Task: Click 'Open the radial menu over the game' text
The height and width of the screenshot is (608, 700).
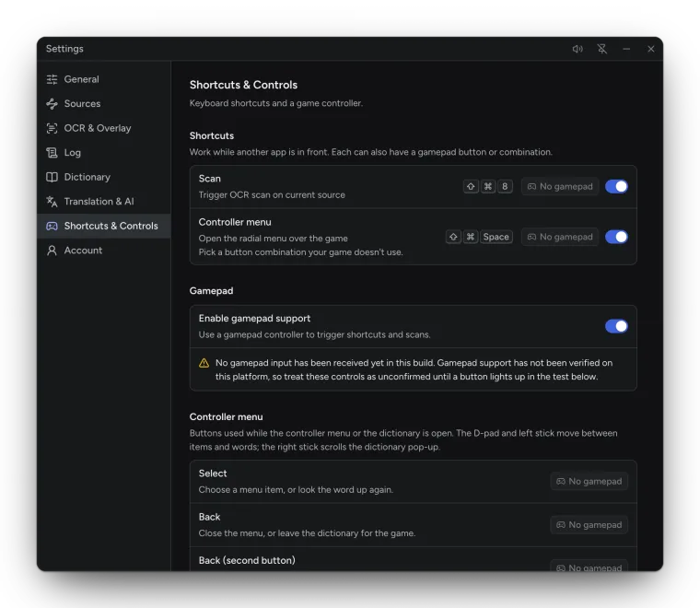Action: click(274, 239)
